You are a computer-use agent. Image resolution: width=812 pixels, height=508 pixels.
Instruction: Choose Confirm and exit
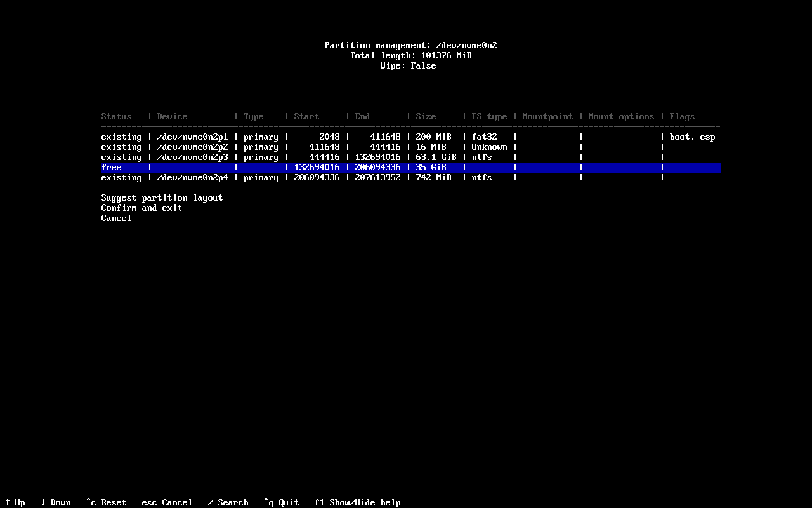pos(141,208)
